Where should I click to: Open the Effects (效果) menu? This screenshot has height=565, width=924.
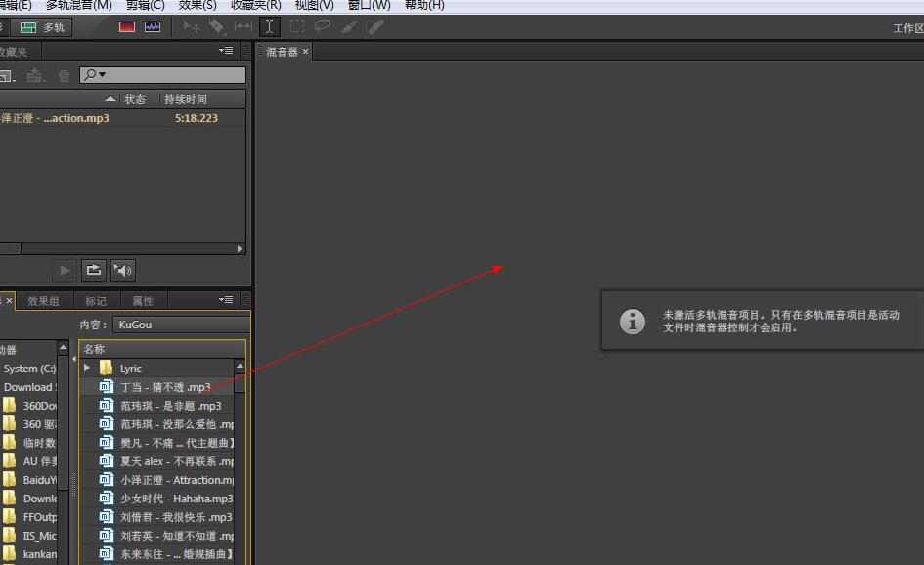click(198, 5)
